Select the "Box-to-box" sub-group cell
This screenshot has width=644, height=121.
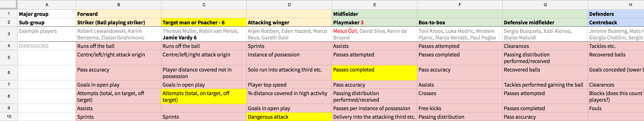[x=459, y=23]
